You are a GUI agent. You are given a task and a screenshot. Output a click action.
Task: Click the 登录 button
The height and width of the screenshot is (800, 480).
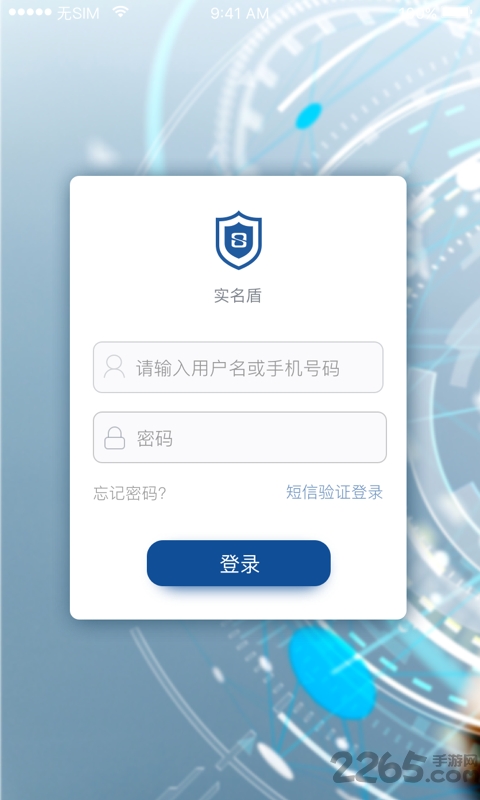point(239,563)
